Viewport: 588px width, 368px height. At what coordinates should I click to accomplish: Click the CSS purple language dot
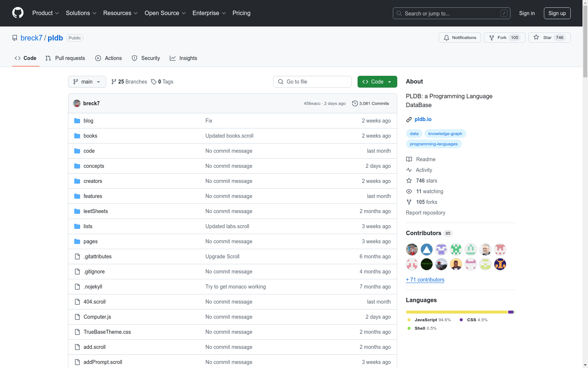coord(461,320)
